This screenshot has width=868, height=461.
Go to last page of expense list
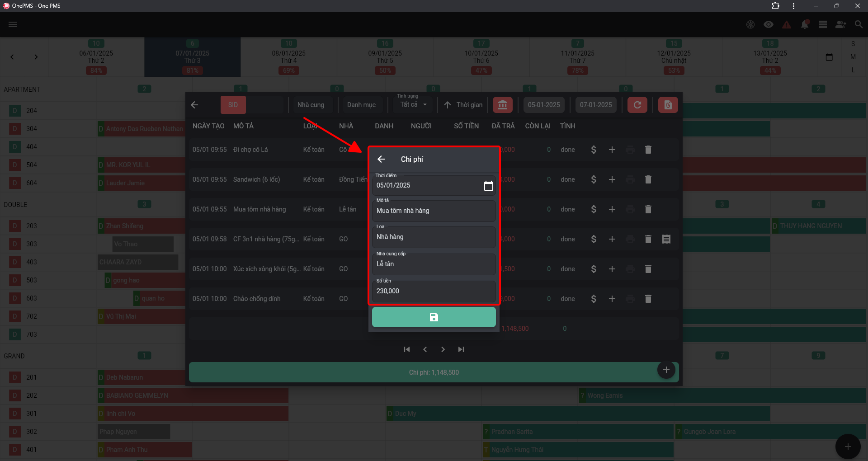coord(461,349)
